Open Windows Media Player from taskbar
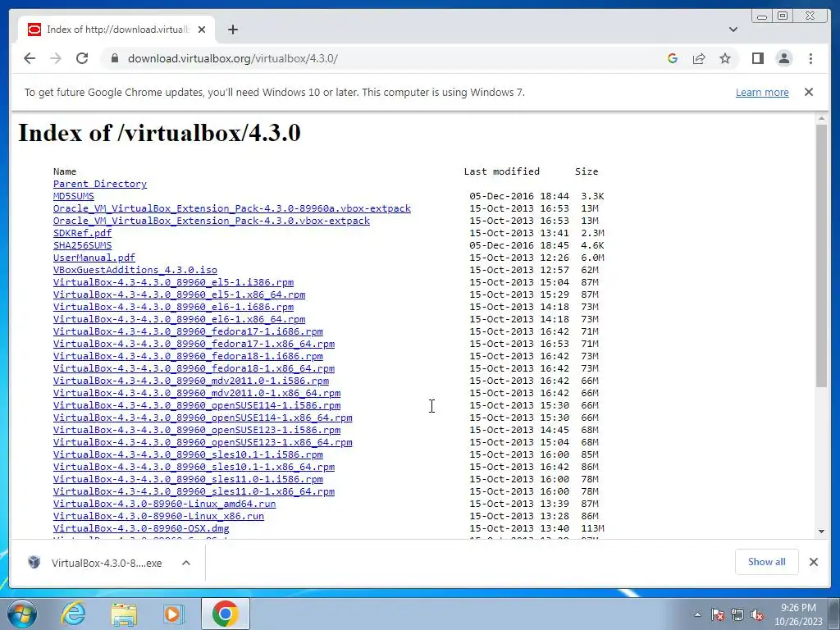 (173, 614)
